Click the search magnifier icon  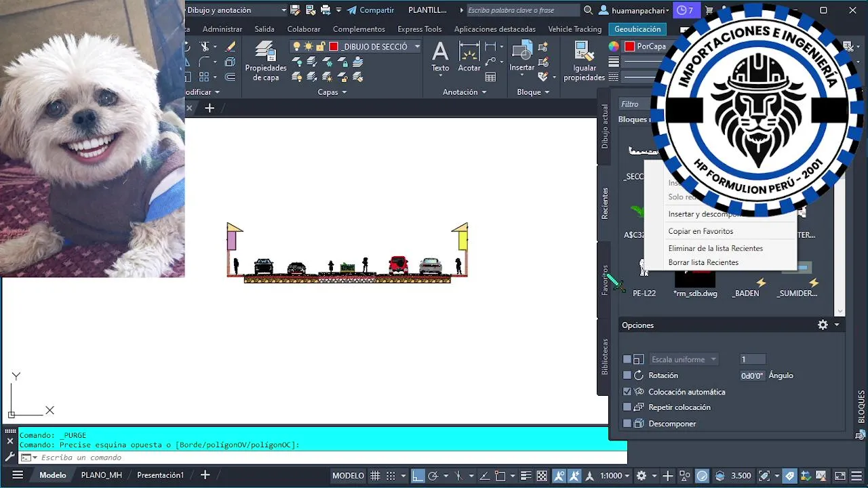[x=587, y=10]
